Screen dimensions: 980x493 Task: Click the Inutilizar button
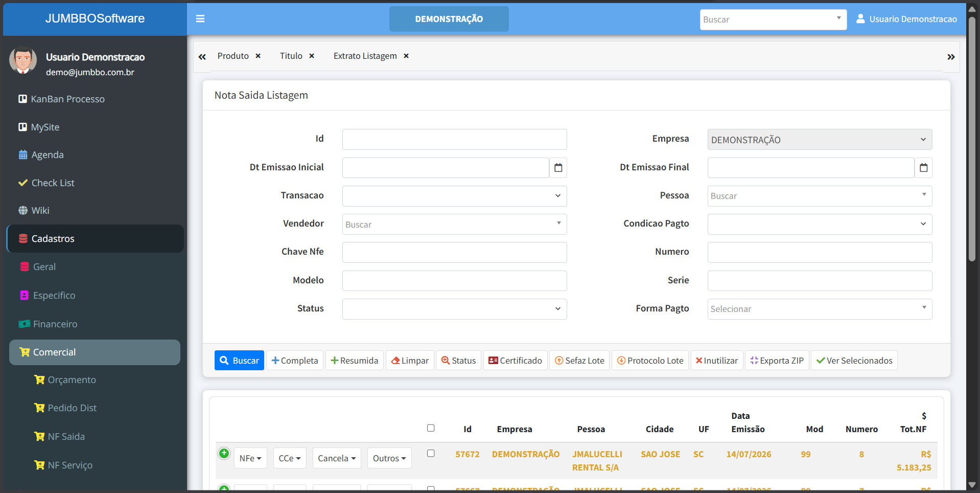[x=717, y=361]
